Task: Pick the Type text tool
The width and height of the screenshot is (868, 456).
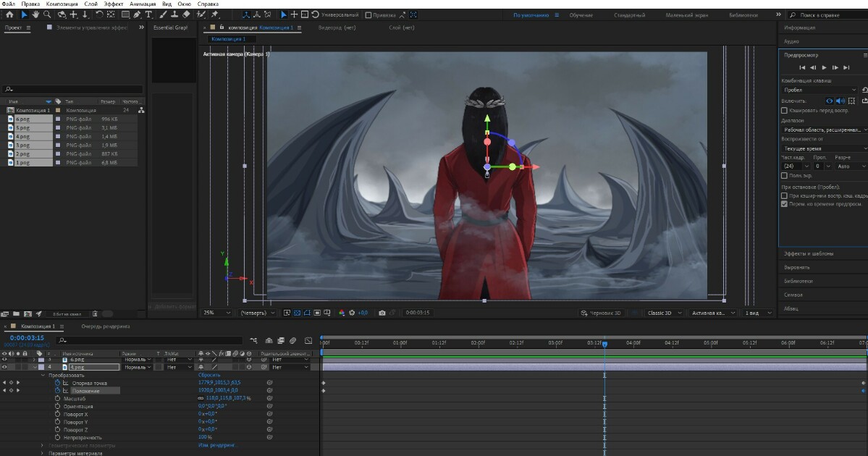Action: [148, 14]
